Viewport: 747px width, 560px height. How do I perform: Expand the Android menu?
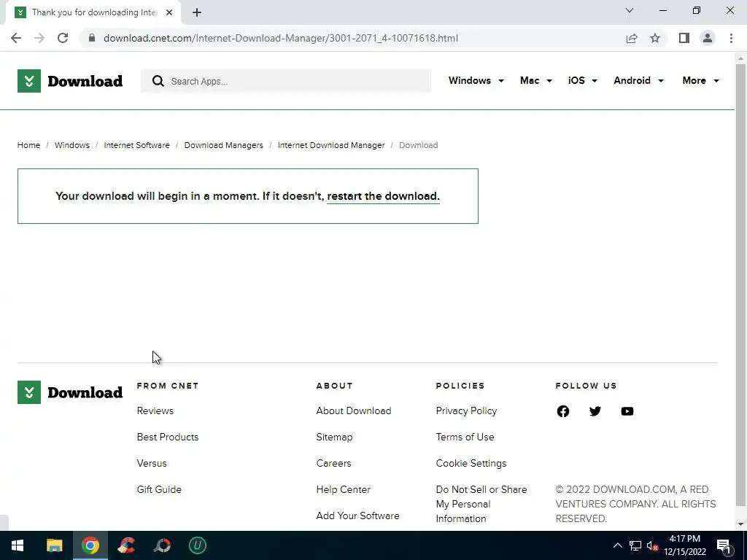pyautogui.click(x=638, y=80)
